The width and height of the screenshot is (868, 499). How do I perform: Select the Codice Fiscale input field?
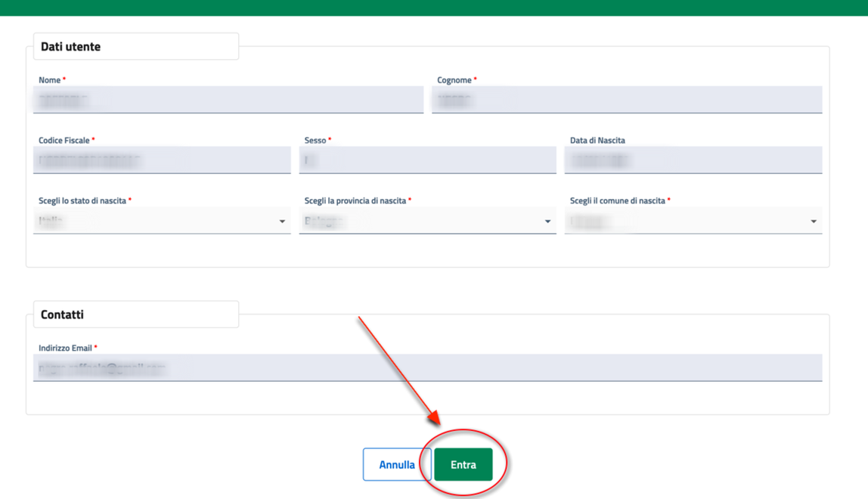point(162,160)
